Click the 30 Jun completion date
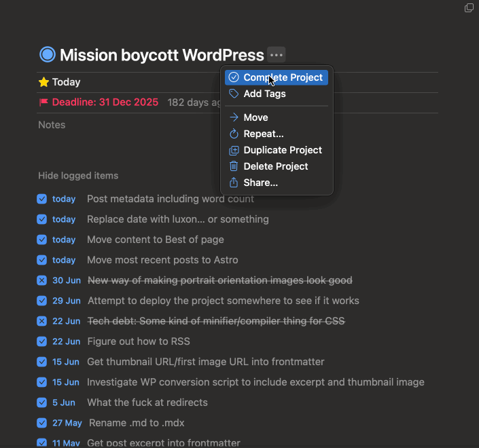The width and height of the screenshot is (479, 448). pos(67,280)
